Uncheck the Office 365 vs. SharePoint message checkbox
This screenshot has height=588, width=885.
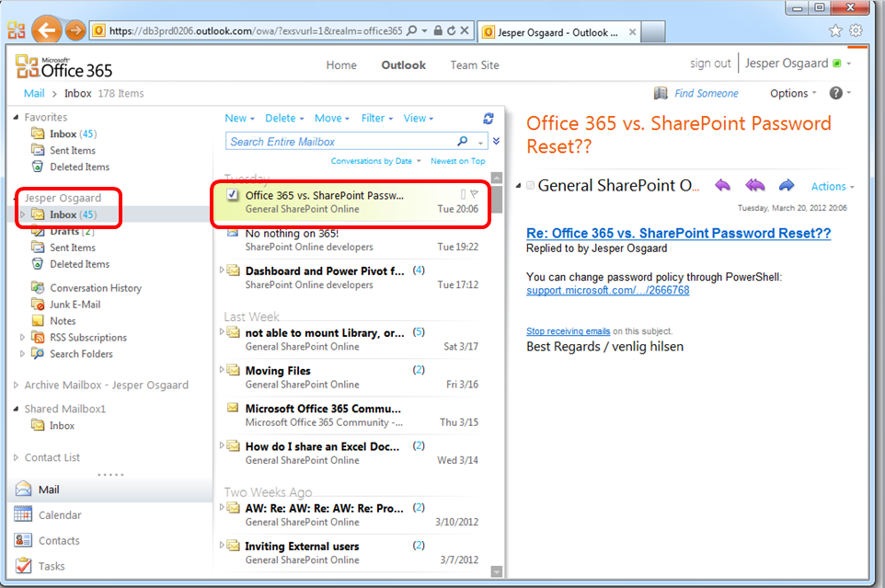(x=232, y=195)
